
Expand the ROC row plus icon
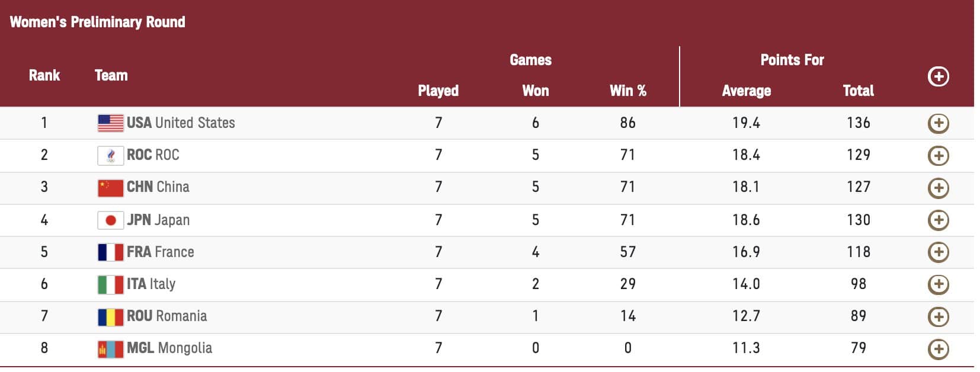938,156
